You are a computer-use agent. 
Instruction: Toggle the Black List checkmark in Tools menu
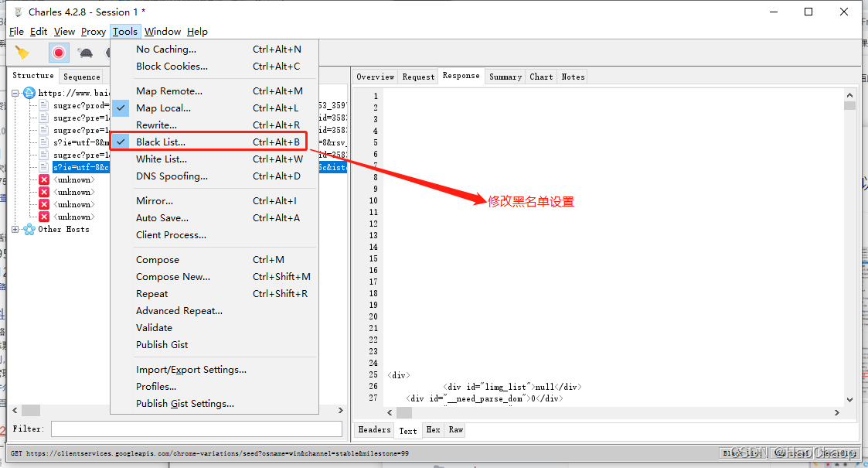pyautogui.click(x=121, y=142)
